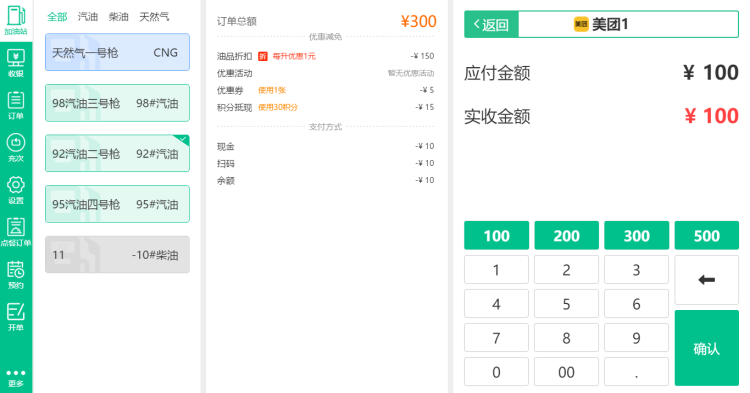Select the 汽油 filter tab
The height and width of the screenshot is (393, 750).
pos(88,17)
